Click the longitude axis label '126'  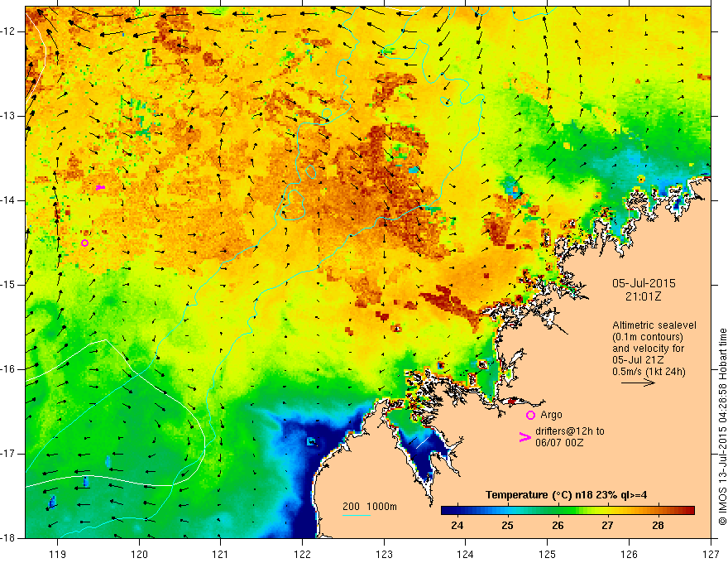tap(629, 554)
